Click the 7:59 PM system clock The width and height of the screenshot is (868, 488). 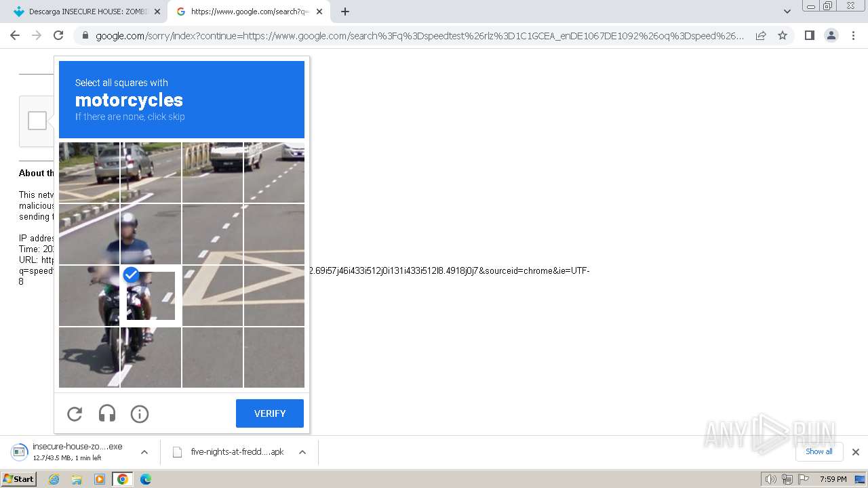(833, 479)
